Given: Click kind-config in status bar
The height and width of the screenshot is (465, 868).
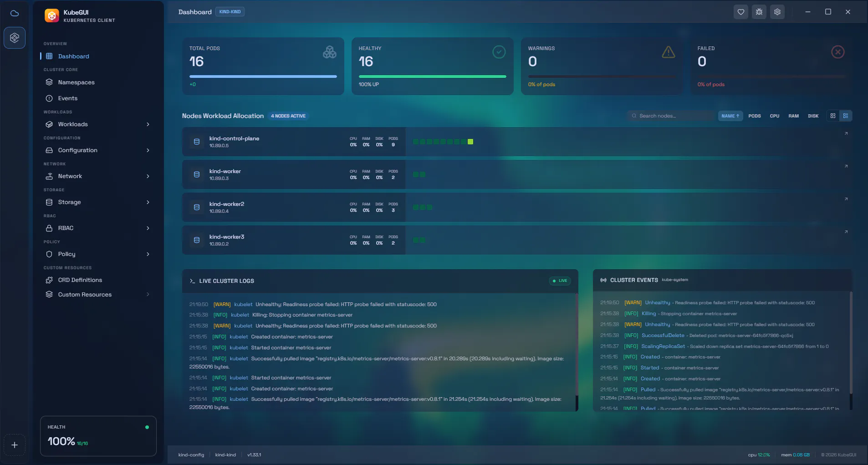Looking at the screenshot, I should click(x=191, y=455).
